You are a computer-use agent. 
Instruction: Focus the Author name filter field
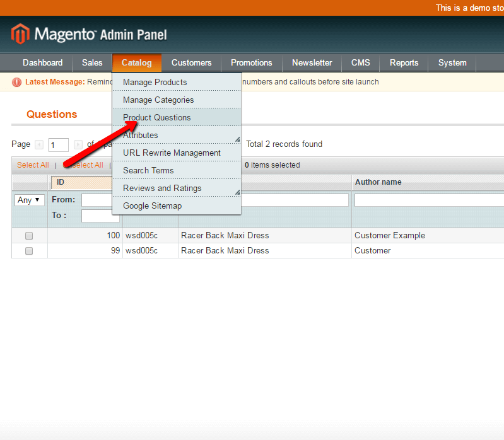(429, 200)
